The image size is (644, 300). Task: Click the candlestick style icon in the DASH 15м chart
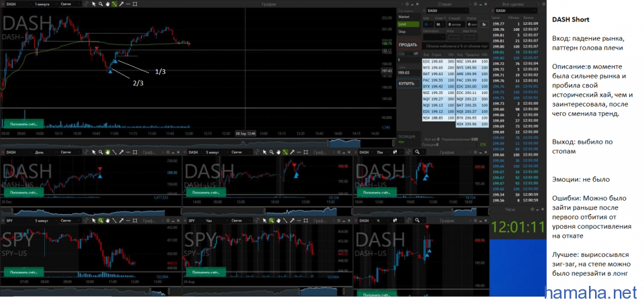[x=394, y=152]
